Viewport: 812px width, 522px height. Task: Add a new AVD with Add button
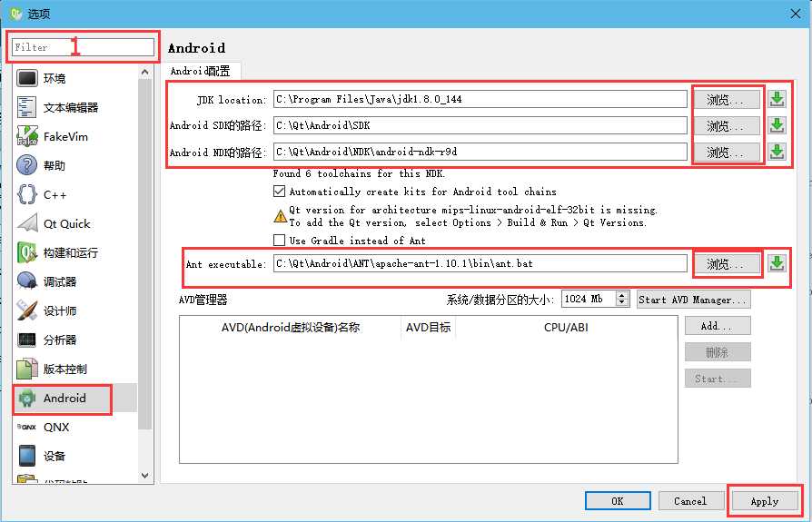tap(718, 326)
